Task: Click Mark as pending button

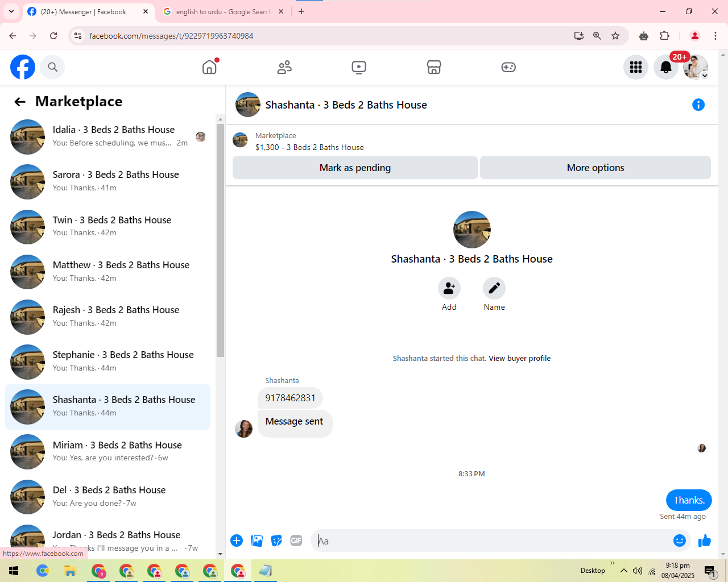Action: click(x=355, y=168)
